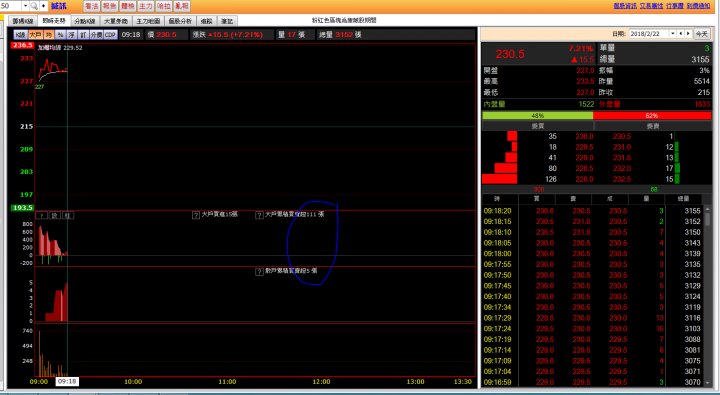Click the 看法 toolbar button
The height and width of the screenshot is (395, 720).
click(x=91, y=6)
